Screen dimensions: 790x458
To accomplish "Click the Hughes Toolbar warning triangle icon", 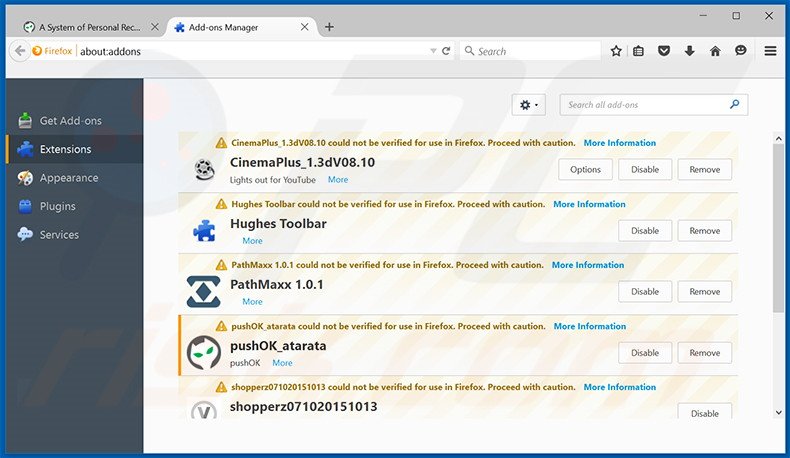I will click(x=221, y=204).
